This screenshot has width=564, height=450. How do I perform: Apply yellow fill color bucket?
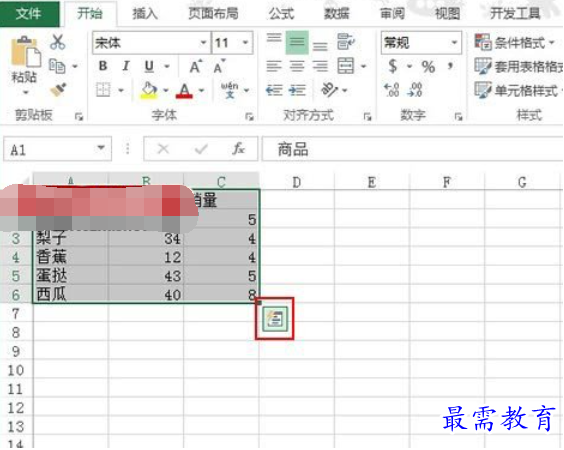point(149,90)
